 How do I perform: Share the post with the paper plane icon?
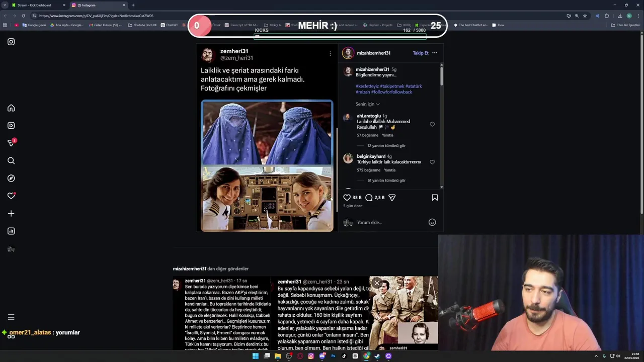tap(392, 198)
